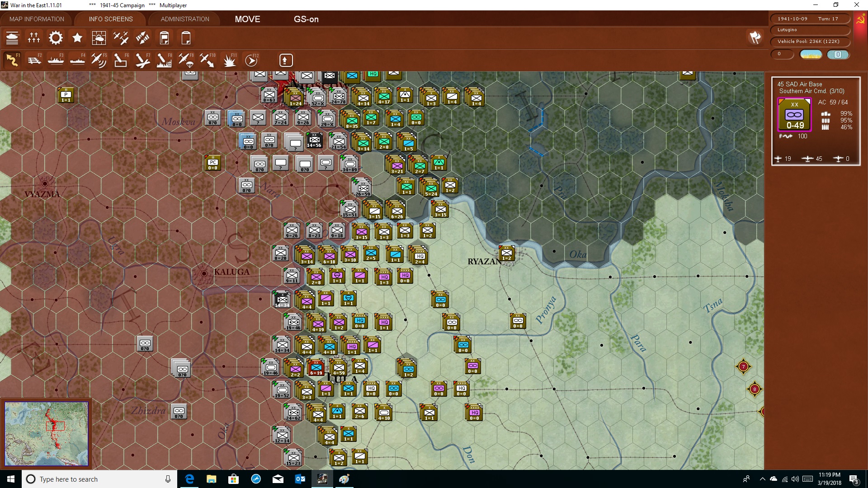
Task: Click the up-arrow upload button
Action: coord(285,60)
